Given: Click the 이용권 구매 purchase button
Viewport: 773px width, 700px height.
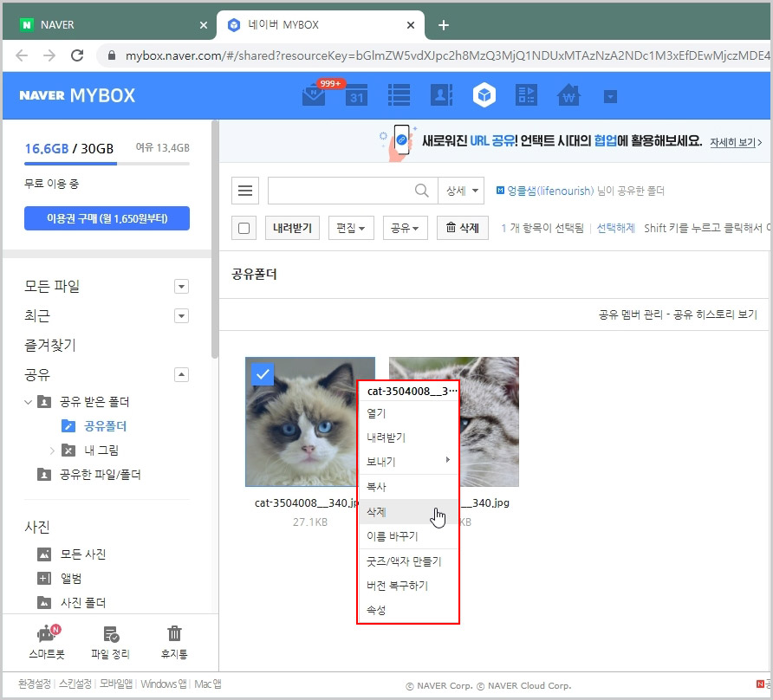Looking at the screenshot, I should coord(107,219).
